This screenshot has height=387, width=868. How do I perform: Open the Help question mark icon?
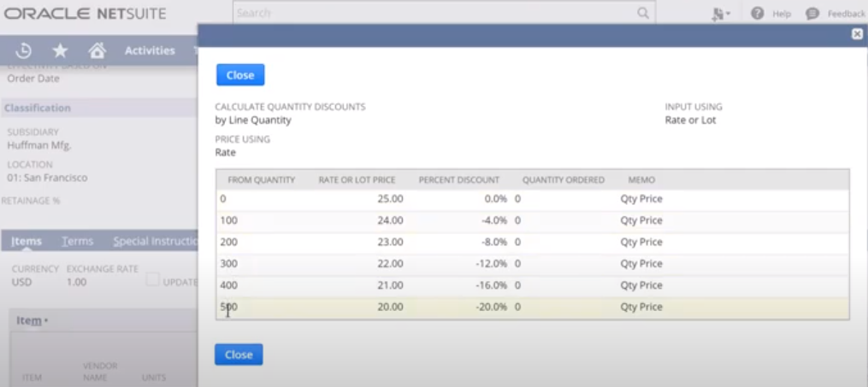point(758,14)
